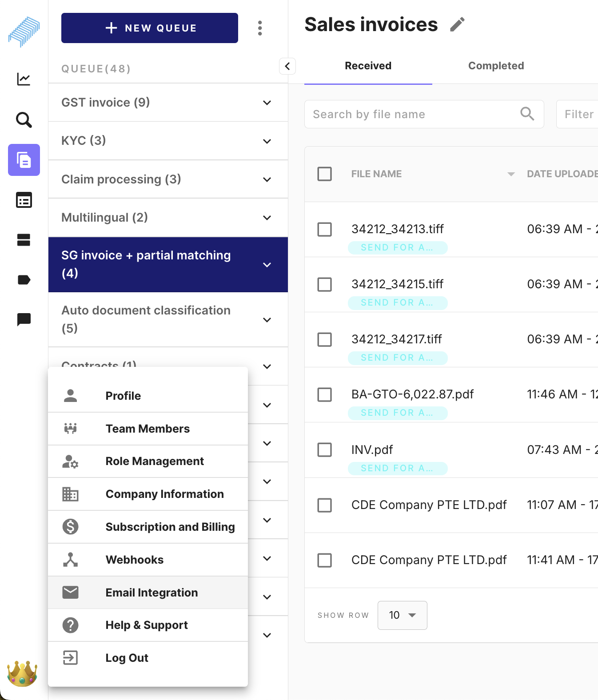Expand Auto document classification chevron
Image resolution: width=598 pixels, height=700 pixels.
pos(267,320)
